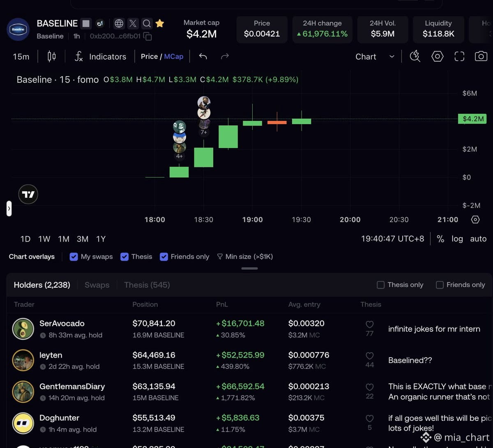Click the 7+ traders avatar cluster on chart
The image size is (493, 448).
pyautogui.click(x=204, y=115)
